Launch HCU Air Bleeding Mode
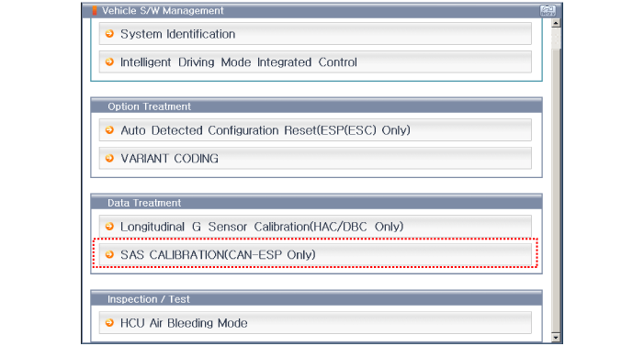Image resolution: width=644 pixels, height=346 pixels. click(315, 323)
